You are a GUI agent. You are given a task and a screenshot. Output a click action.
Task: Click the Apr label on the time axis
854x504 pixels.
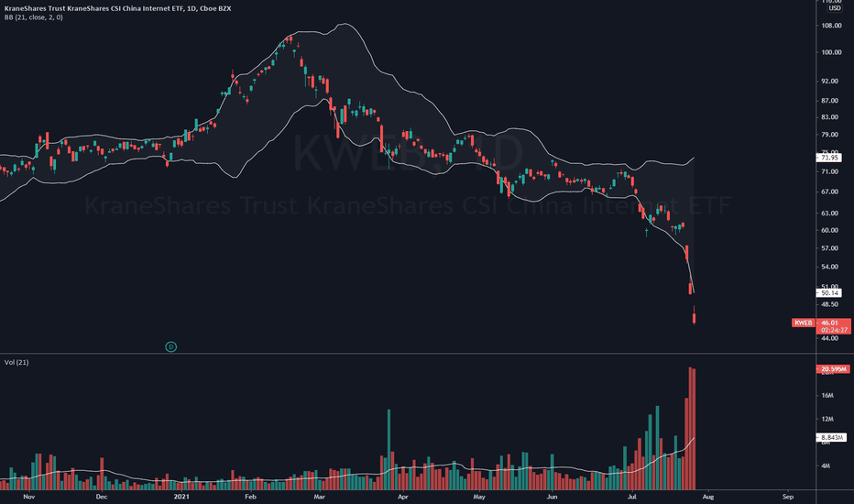(x=403, y=497)
